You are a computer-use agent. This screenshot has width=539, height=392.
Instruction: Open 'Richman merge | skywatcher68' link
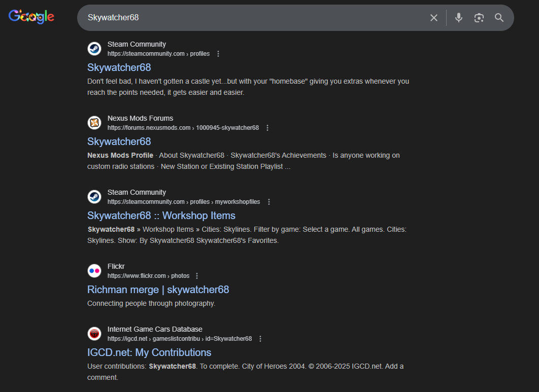tap(158, 290)
